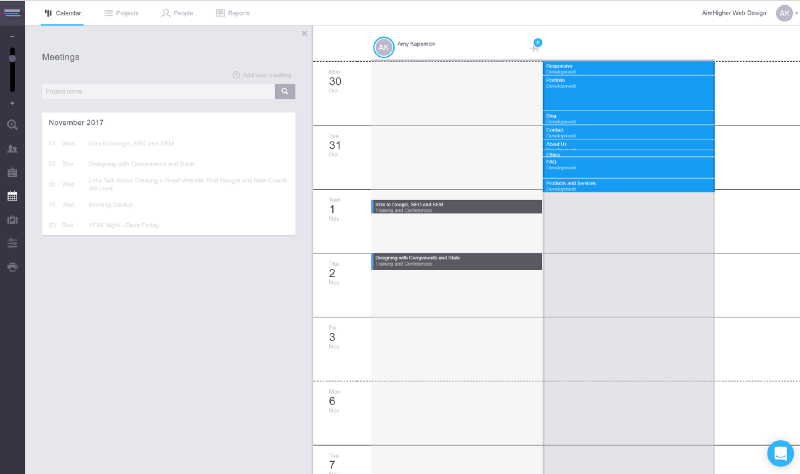Viewport: 800px width, 474px height.
Task: Click Add new meeting link
Action: point(262,75)
